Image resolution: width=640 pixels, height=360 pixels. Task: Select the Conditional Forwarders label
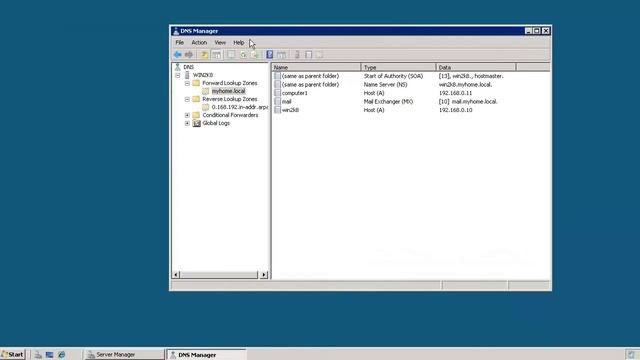[x=230, y=115]
